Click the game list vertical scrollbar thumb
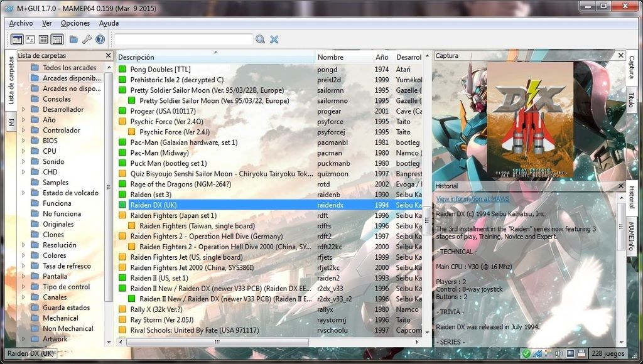 click(x=427, y=220)
